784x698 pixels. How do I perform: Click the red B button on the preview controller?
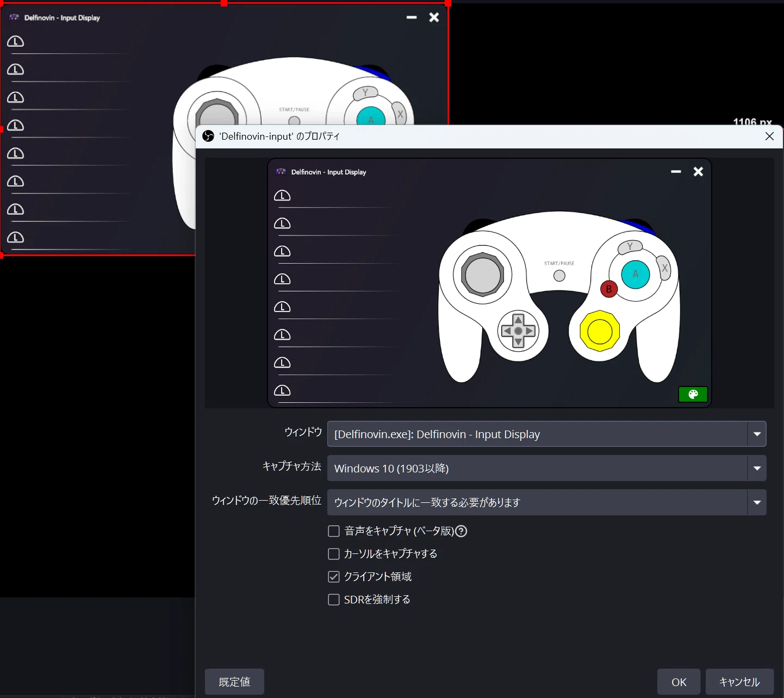point(609,289)
